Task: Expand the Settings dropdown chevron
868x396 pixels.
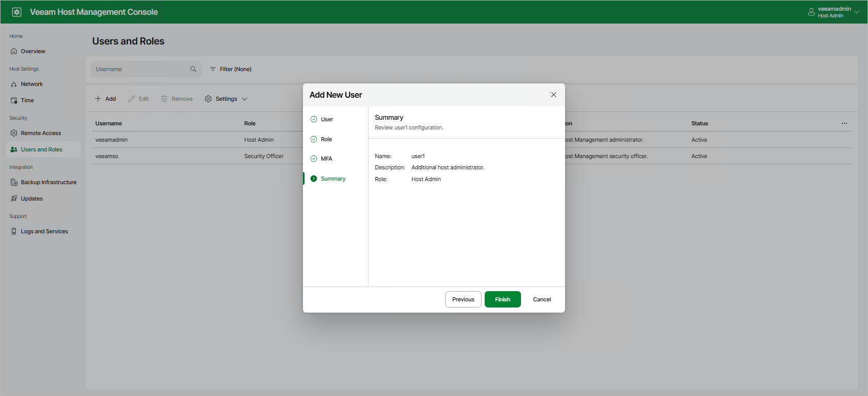Action: (245, 99)
